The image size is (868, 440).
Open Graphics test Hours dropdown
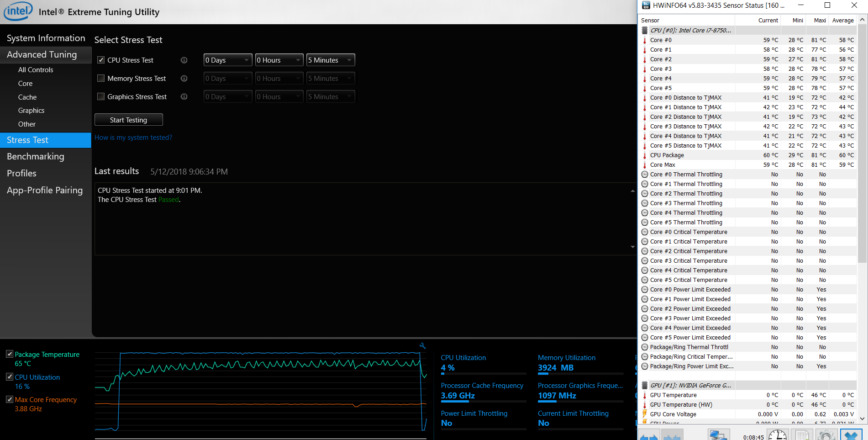coord(279,97)
